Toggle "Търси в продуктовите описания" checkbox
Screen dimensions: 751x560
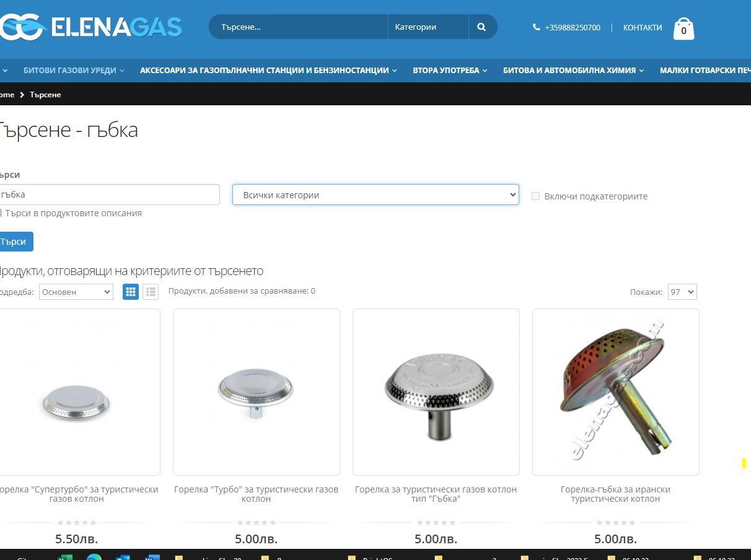[x=1, y=213]
